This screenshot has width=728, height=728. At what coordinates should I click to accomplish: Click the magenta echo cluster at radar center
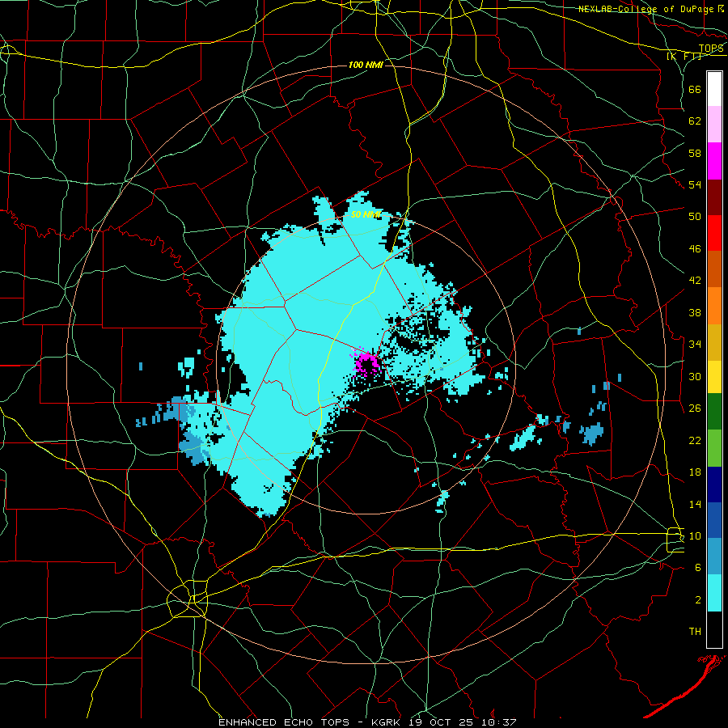tap(366, 364)
